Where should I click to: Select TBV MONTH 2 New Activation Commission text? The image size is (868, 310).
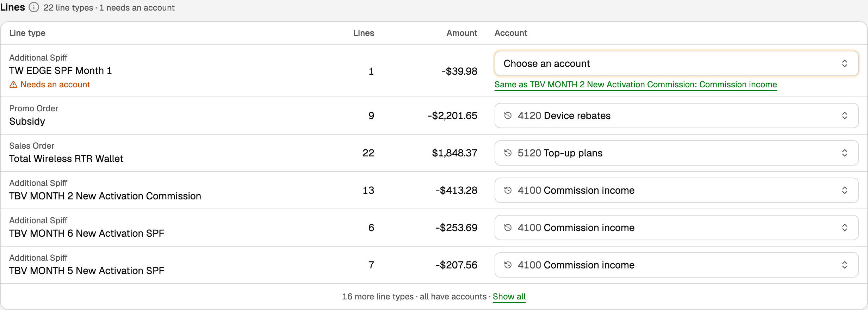click(x=105, y=196)
